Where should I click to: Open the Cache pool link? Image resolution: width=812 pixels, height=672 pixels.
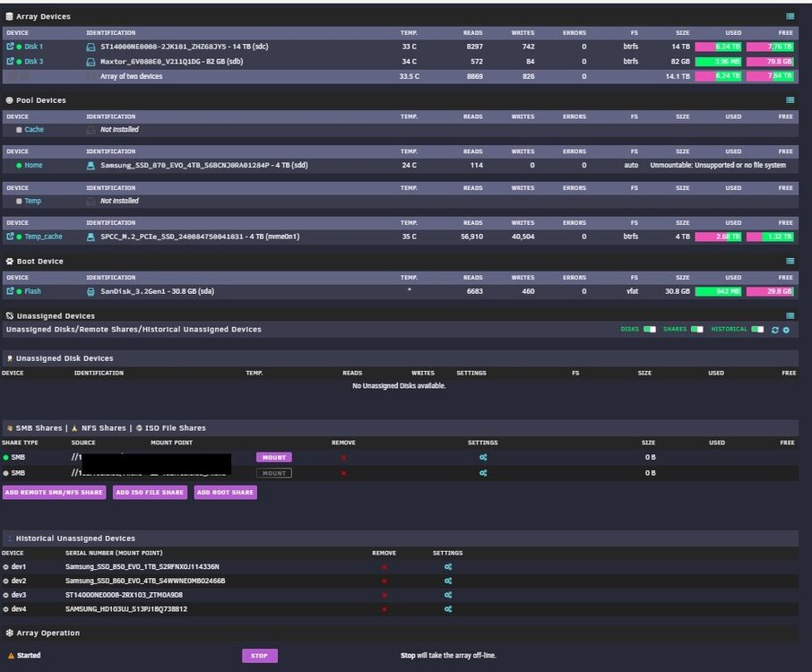point(34,129)
